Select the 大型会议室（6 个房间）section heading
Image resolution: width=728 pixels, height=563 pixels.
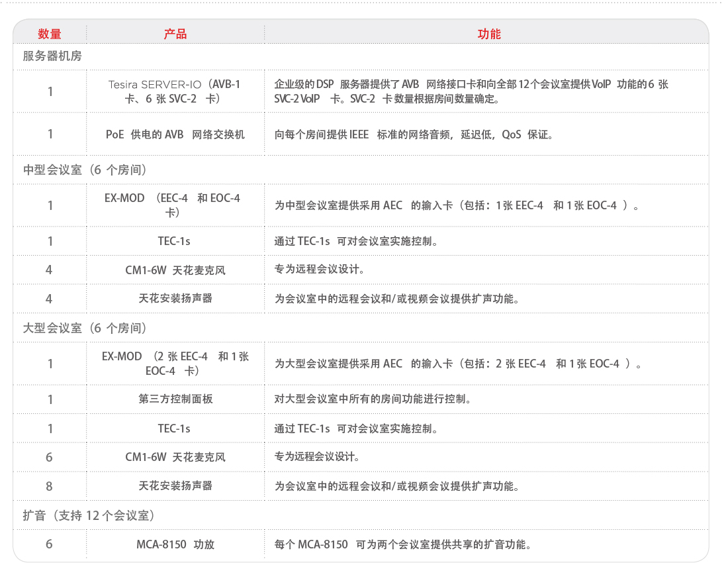tap(85, 329)
